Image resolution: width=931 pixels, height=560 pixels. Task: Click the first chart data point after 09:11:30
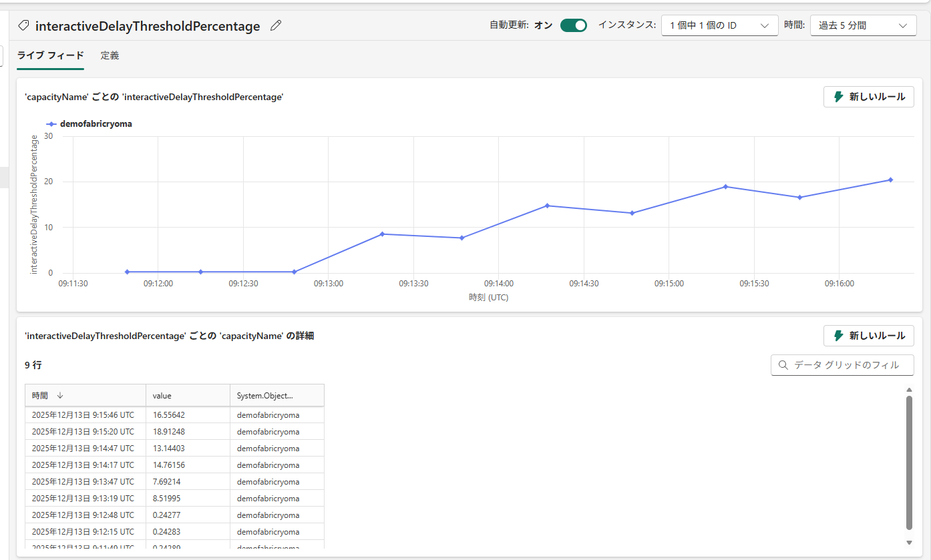(x=127, y=272)
